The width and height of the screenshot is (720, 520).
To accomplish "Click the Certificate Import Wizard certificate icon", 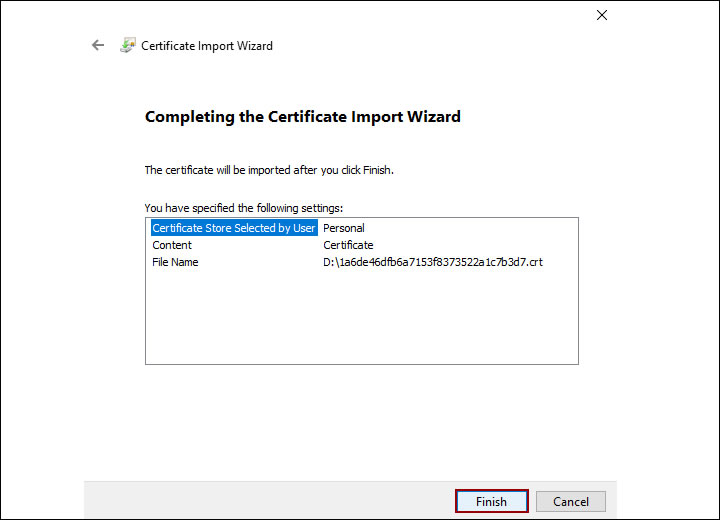I will tap(127, 45).
